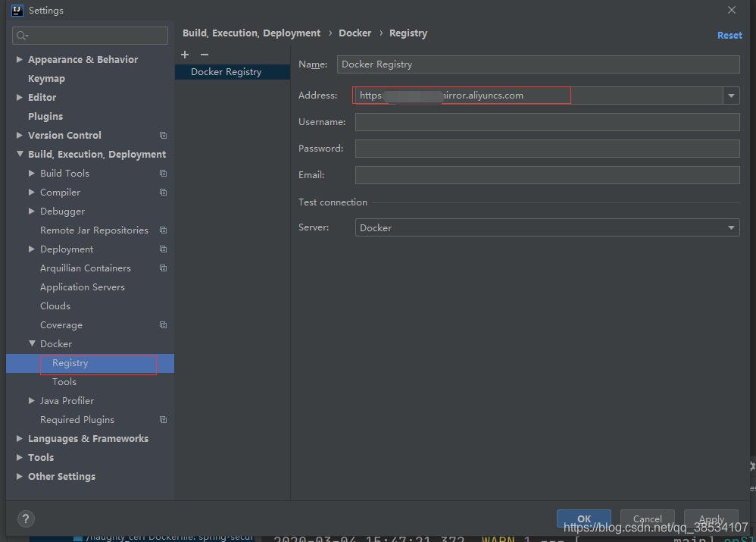Click the Reset link
The height and width of the screenshot is (542, 756).
729,35
